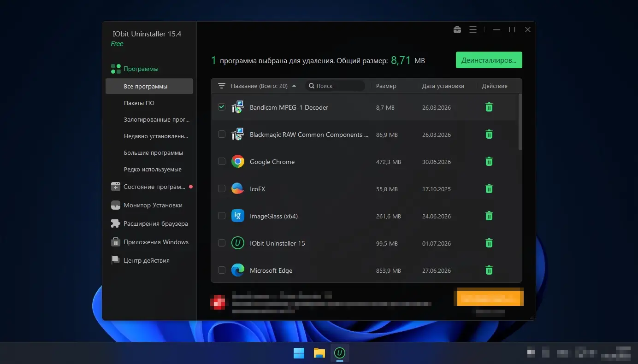Check the Microsoft Edge checkbox
The image size is (638, 364).
pos(222,270)
